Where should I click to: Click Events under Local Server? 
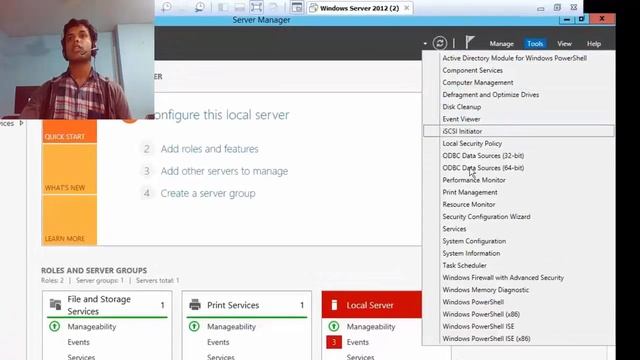358,342
